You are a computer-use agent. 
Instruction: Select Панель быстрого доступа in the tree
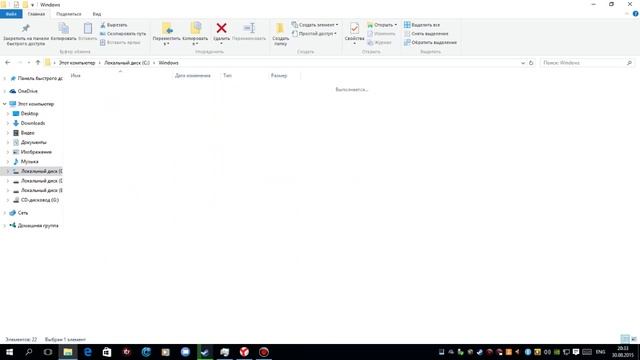point(40,78)
